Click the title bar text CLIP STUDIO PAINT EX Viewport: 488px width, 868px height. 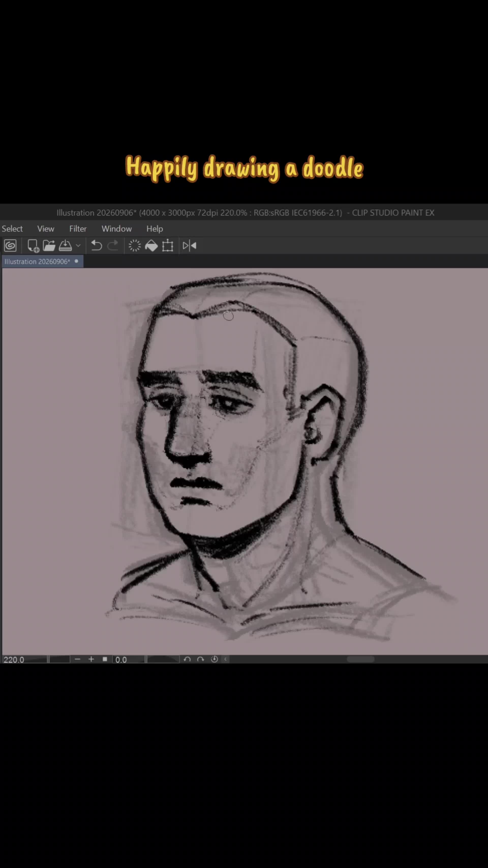(x=393, y=213)
